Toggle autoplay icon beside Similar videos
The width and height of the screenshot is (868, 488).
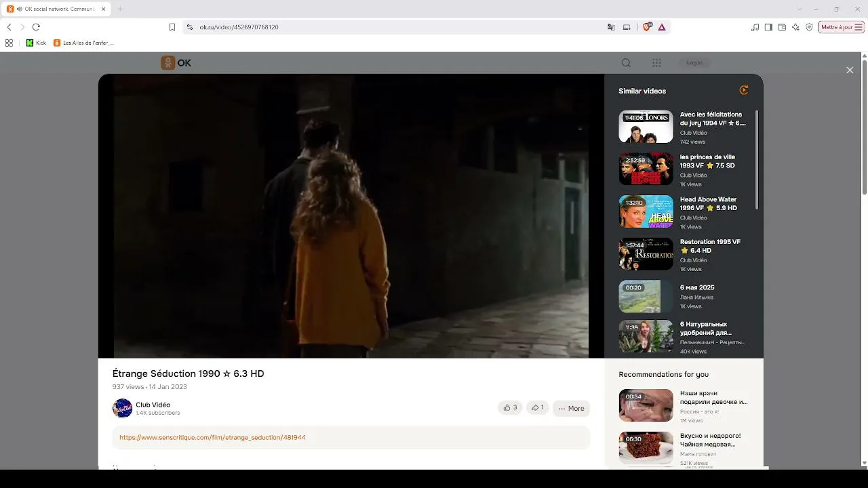(744, 90)
